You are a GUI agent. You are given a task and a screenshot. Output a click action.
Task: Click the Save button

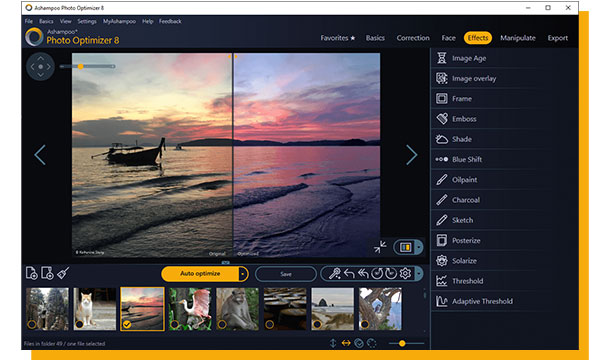click(x=286, y=274)
